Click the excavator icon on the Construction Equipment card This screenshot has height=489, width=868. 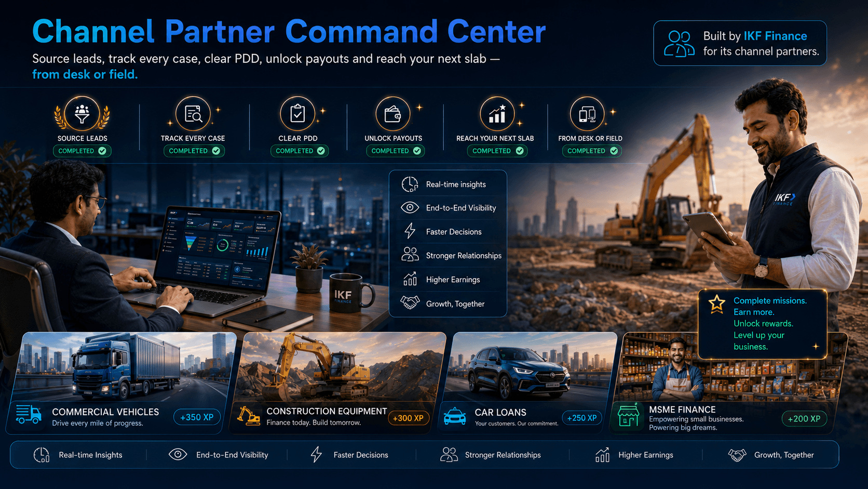click(x=249, y=416)
